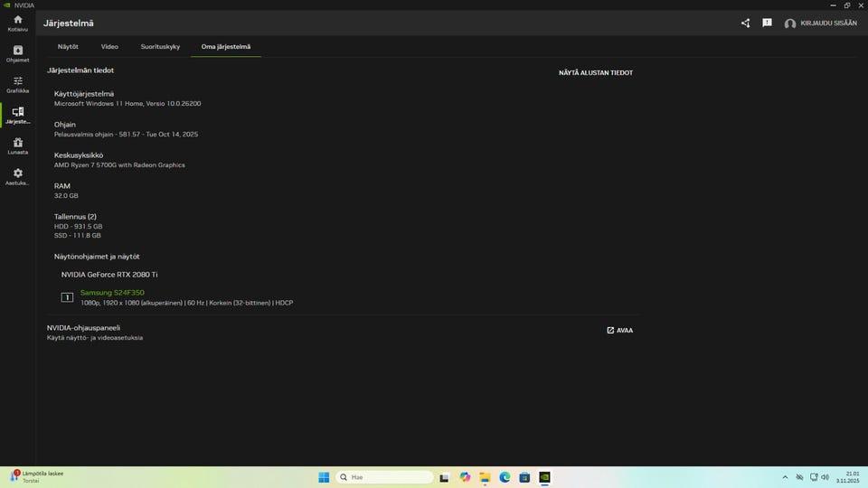868x488 pixels.
Task: Open NVIDIA control panel via Avaa
Action: click(x=619, y=331)
